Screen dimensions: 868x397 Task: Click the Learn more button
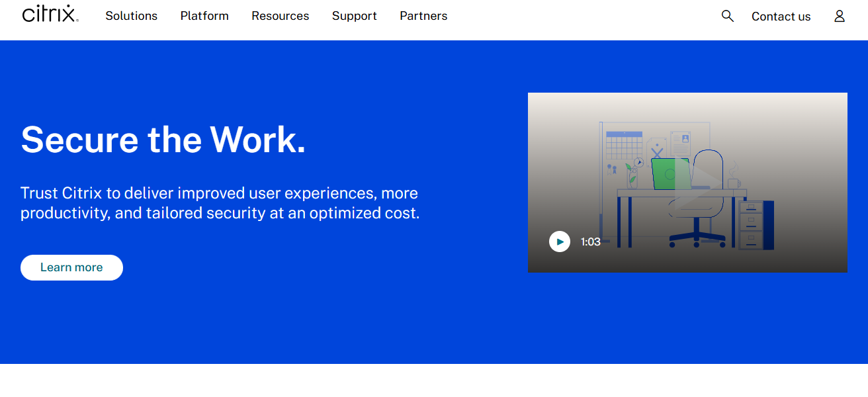pos(71,267)
